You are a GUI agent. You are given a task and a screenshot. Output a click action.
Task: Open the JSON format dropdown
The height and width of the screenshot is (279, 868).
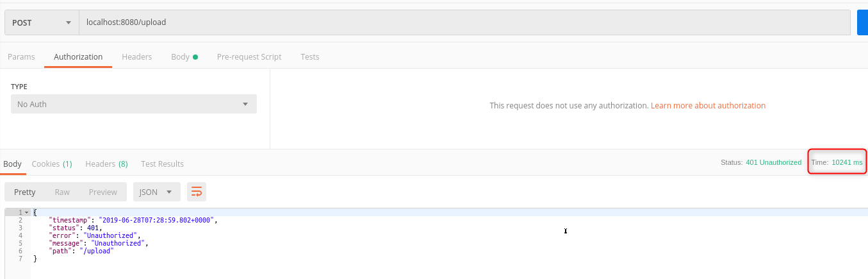coord(156,192)
